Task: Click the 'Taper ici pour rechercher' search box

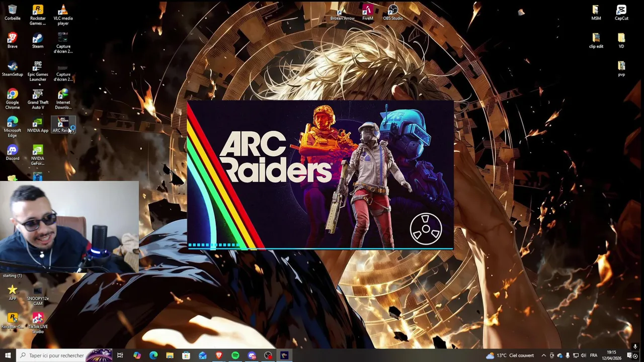Action: coord(64,355)
